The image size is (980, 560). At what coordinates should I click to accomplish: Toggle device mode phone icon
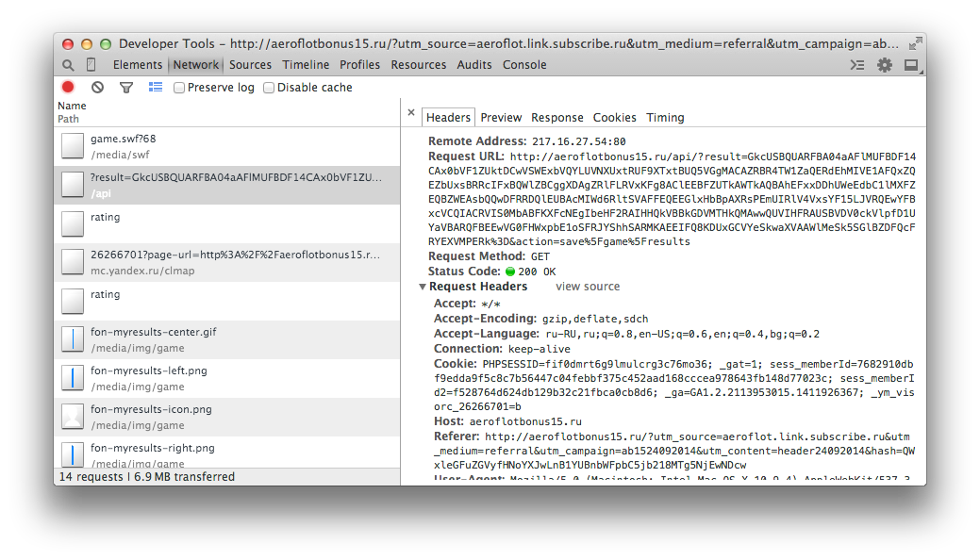pyautogui.click(x=91, y=64)
